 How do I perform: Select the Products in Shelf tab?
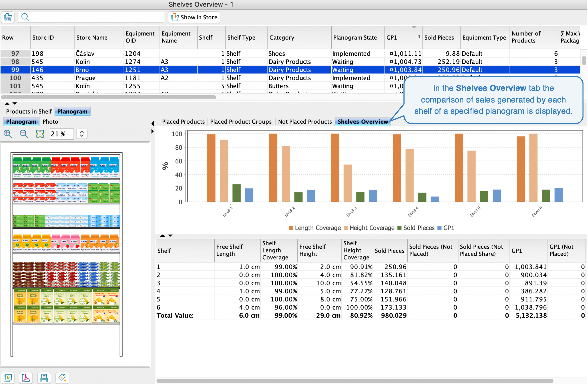[29, 111]
